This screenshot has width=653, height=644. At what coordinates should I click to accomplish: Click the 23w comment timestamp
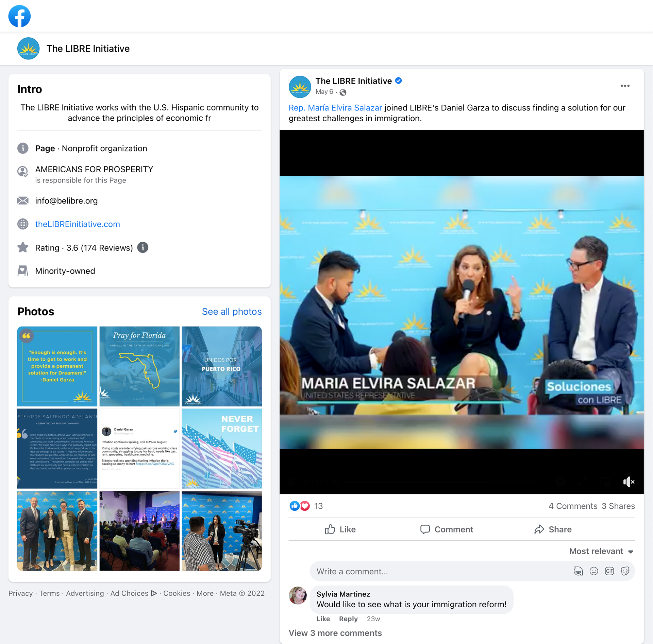[373, 619]
